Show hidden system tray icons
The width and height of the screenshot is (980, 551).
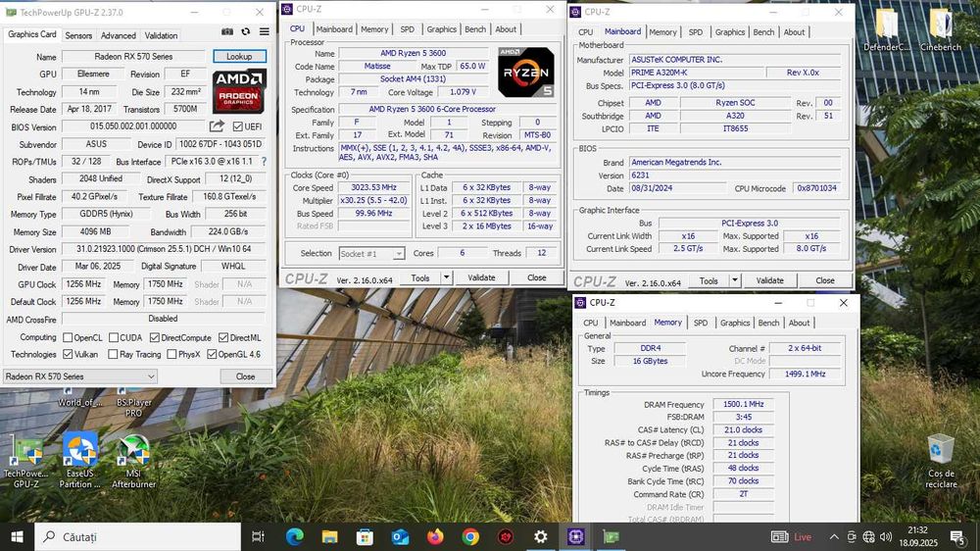[834, 536]
